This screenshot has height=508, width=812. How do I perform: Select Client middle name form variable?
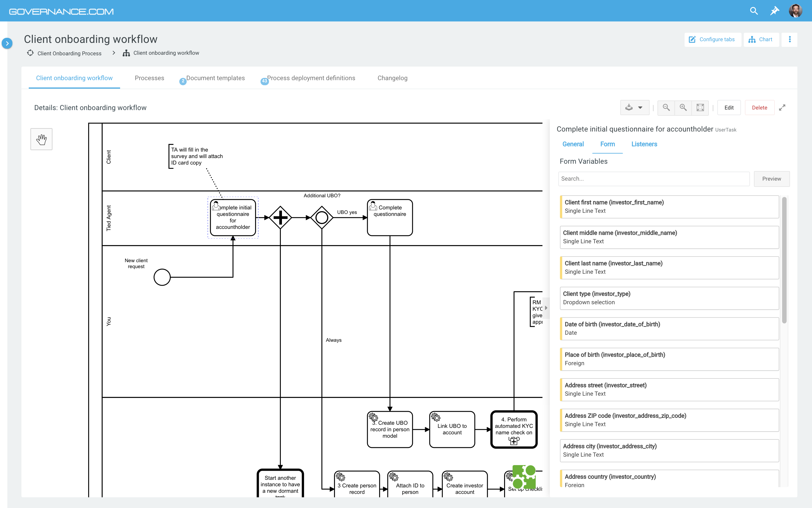point(669,237)
